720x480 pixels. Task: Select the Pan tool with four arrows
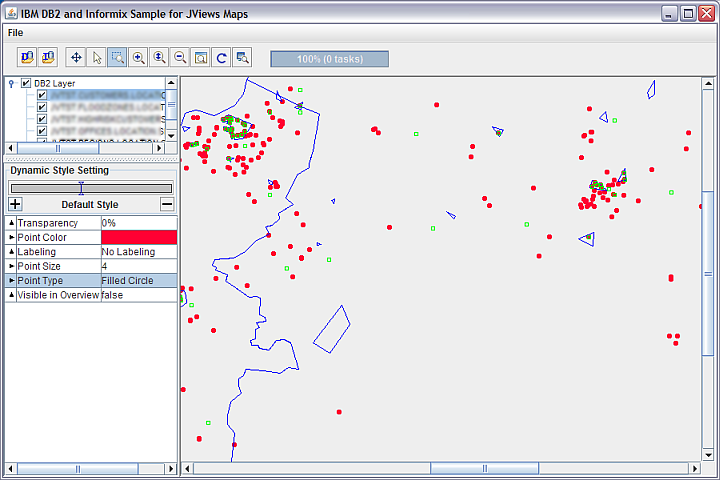click(x=76, y=57)
